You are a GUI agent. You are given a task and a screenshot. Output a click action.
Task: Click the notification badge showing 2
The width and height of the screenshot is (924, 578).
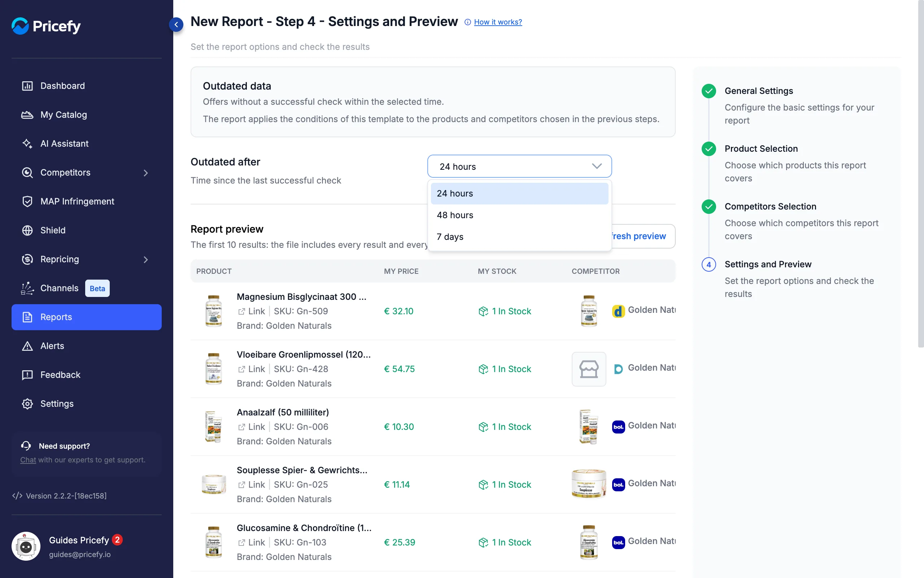[x=117, y=540]
